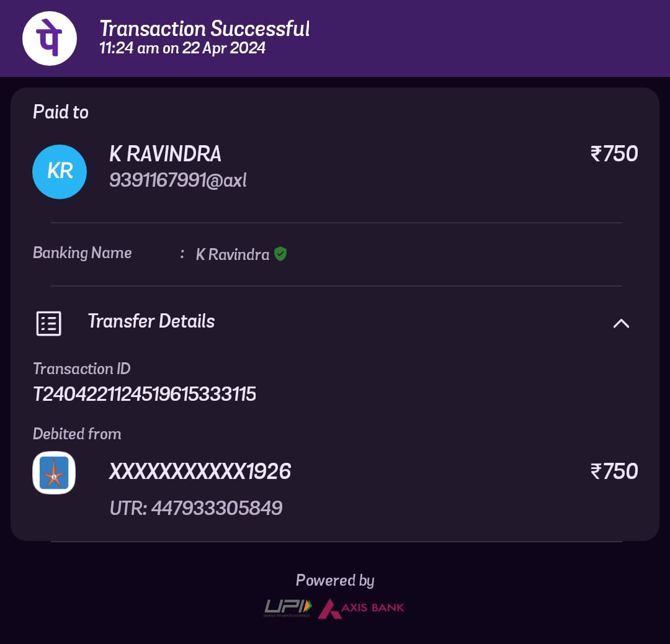Click the UPI logo at the bottom
670x644 pixels.
tap(288, 608)
